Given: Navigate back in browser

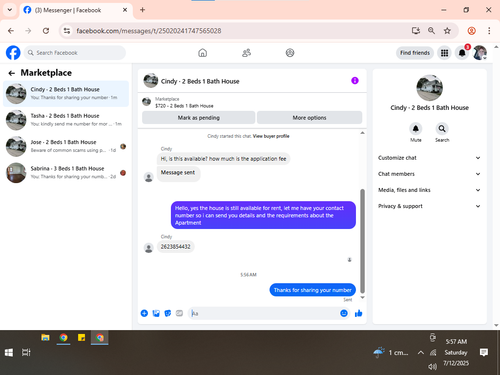Looking at the screenshot, I should (11, 31).
